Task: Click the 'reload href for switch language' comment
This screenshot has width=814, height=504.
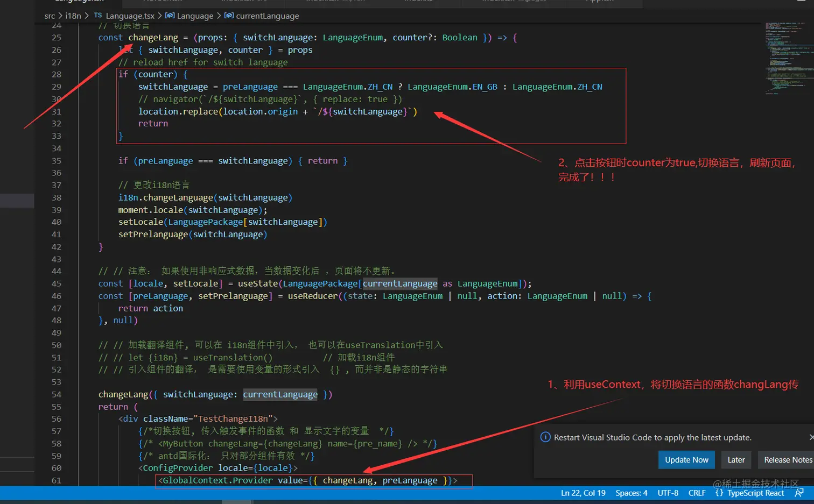Action: [203, 62]
